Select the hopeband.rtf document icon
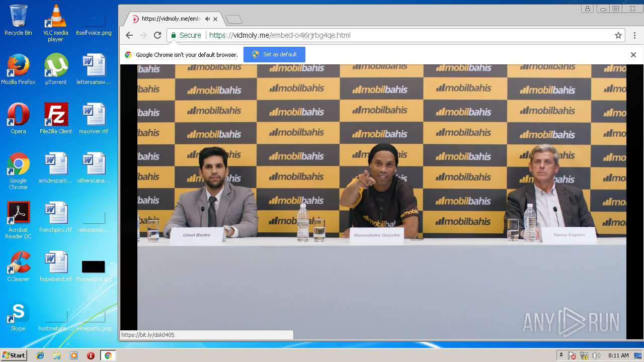The height and width of the screenshot is (362, 644). tap(55, 266)
